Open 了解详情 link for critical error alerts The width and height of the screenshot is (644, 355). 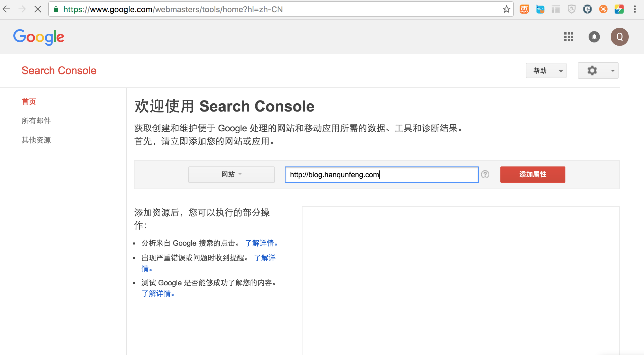click(x=265, y=258)
